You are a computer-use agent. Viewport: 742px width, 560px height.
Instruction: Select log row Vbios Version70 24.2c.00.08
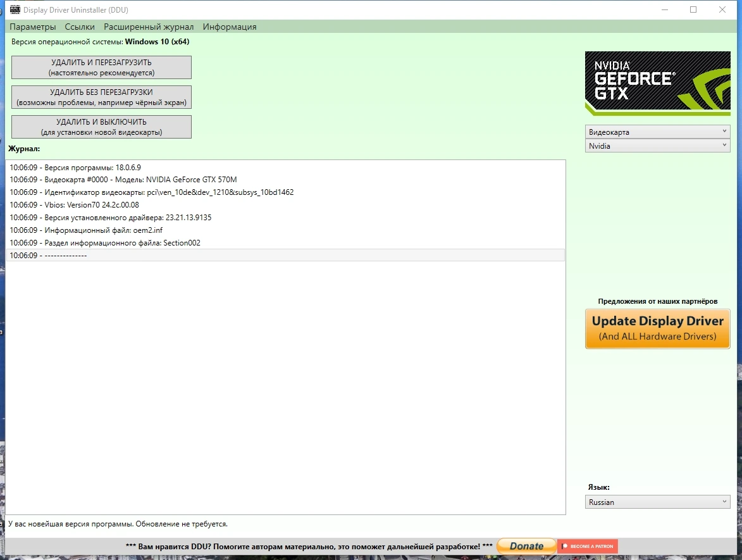[x=285, y=205]
